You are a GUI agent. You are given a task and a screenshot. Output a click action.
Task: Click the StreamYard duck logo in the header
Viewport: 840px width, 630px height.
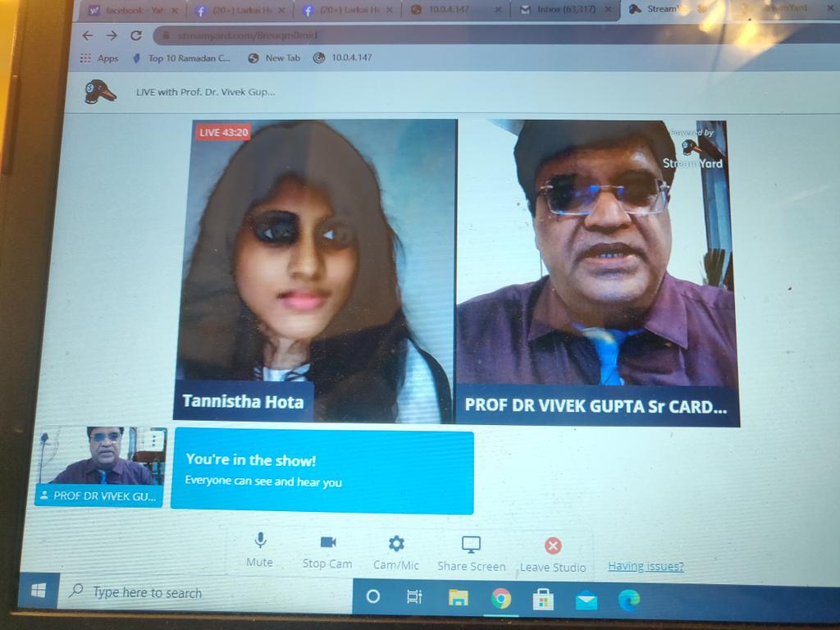pyautogui.click(x=99, y=91)
